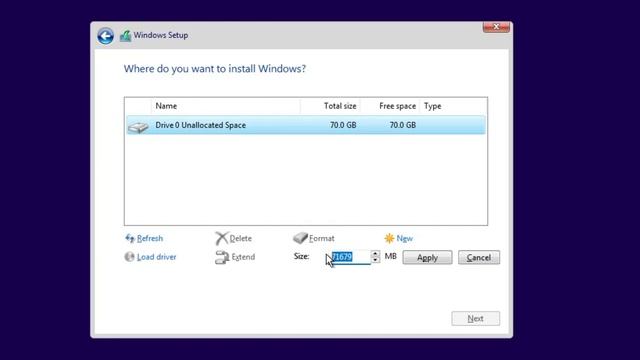
Task: Click the Delete partition option
Action: pyautogui.click(x=240, y=238)
